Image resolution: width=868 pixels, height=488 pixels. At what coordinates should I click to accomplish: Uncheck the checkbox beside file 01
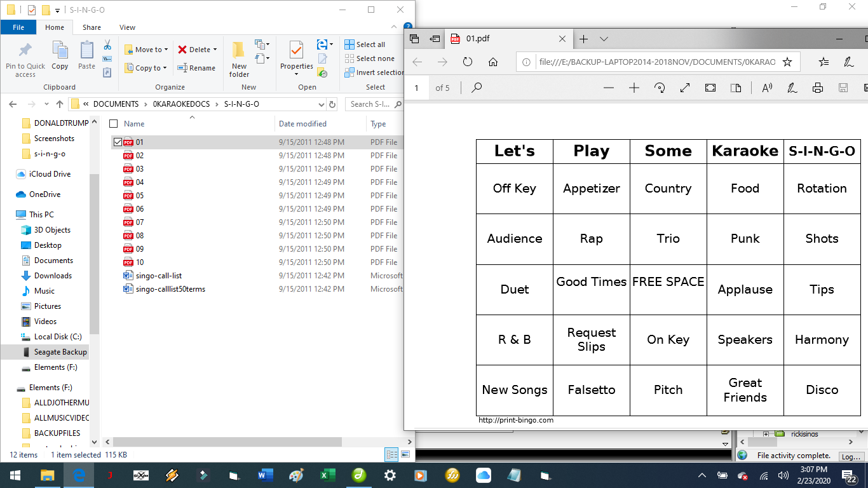click(x=118, y=142)
